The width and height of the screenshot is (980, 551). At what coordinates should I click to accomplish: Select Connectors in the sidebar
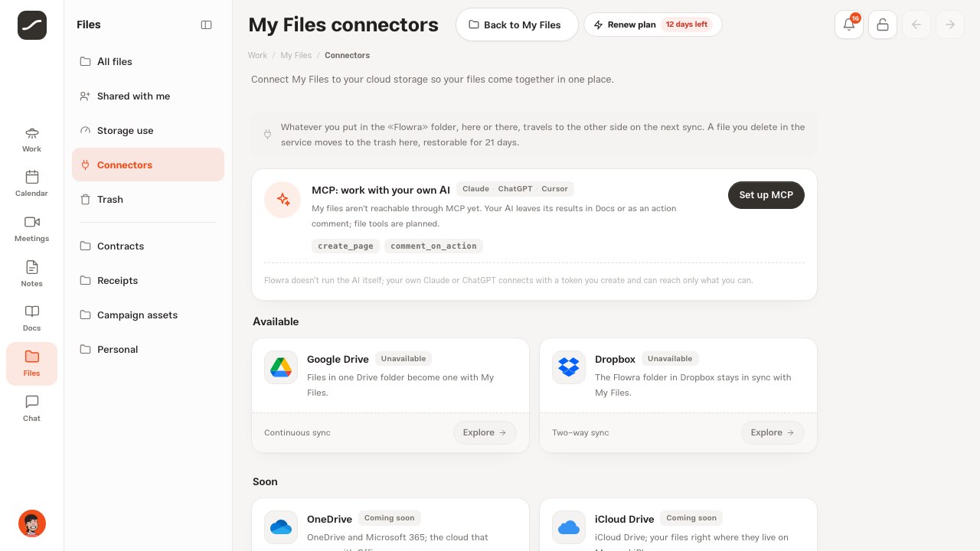pyautogui.click(x=148, y=165)
